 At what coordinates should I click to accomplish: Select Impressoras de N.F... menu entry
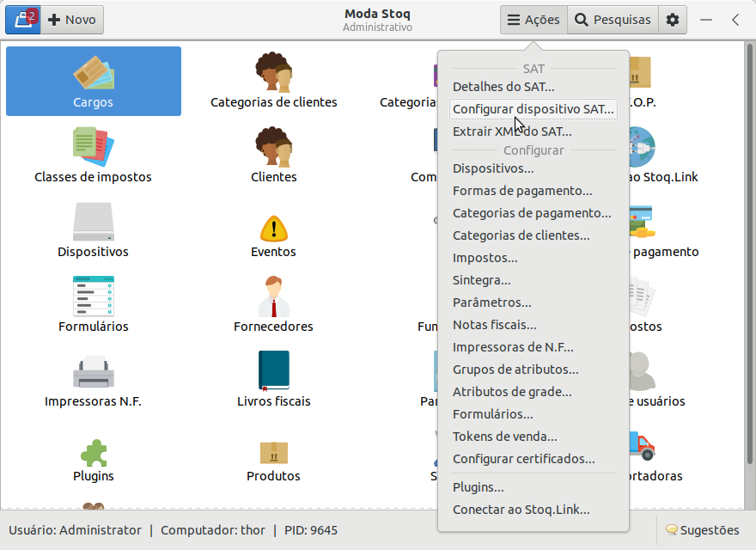coord(533,347)
